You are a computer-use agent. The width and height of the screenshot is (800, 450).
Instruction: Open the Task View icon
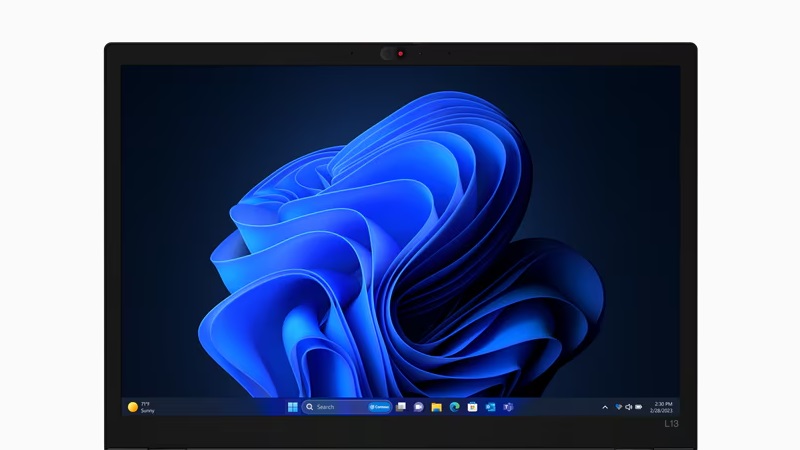[401, 407]
